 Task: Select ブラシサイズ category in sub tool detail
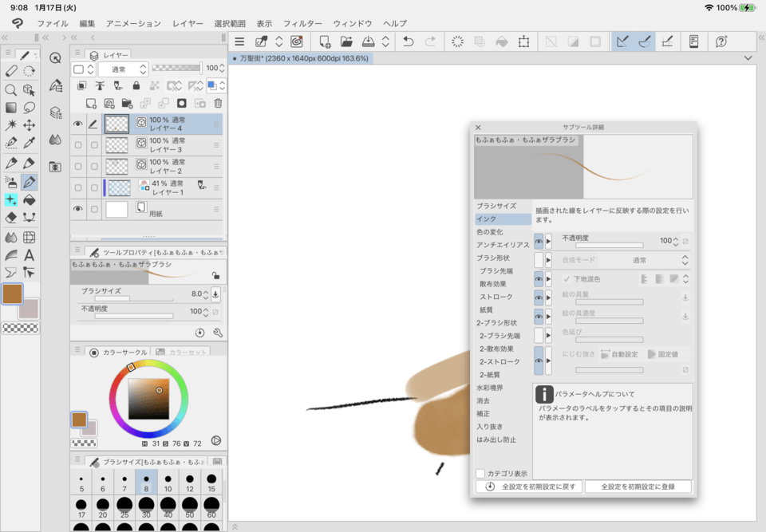tap(496, 206)
